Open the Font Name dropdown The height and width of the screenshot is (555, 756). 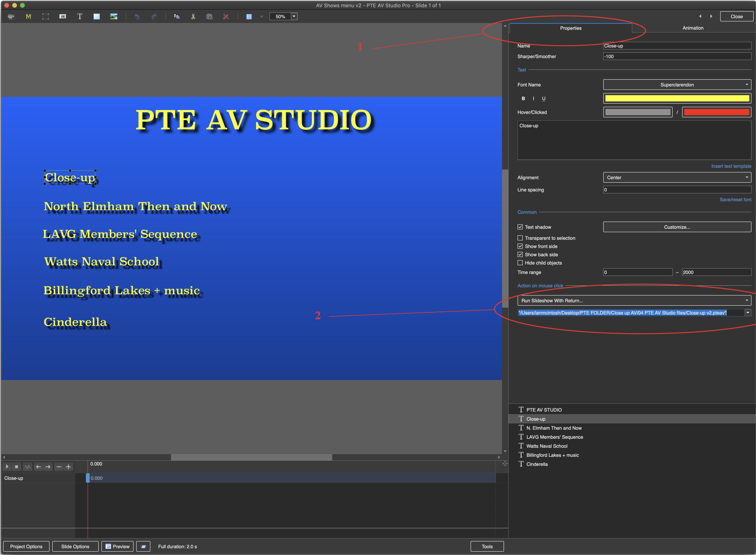677,85
